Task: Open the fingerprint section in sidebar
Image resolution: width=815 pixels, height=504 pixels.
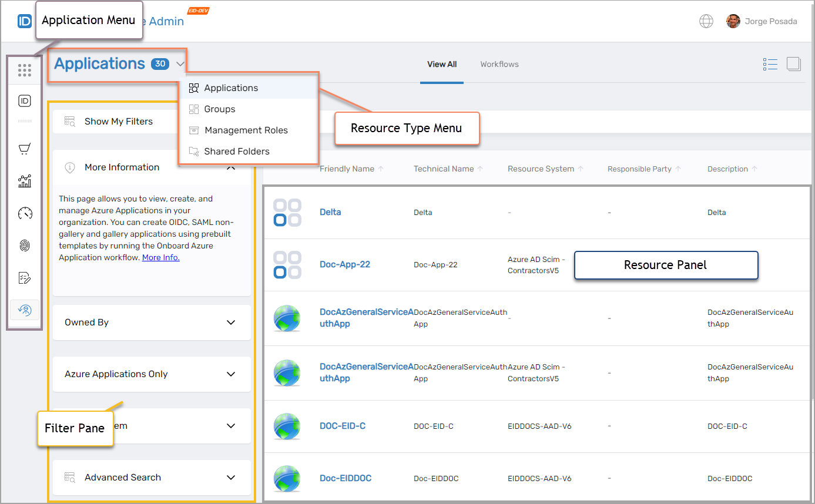Action: point(24,245)
